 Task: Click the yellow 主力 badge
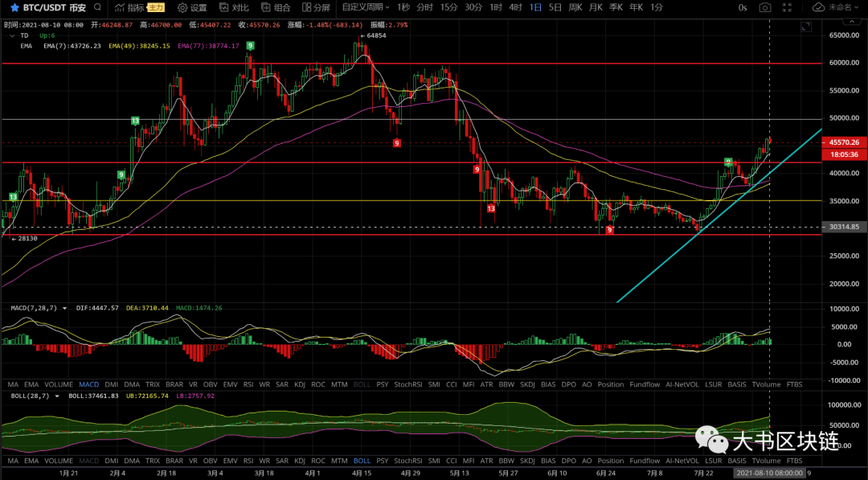(156, 8)
